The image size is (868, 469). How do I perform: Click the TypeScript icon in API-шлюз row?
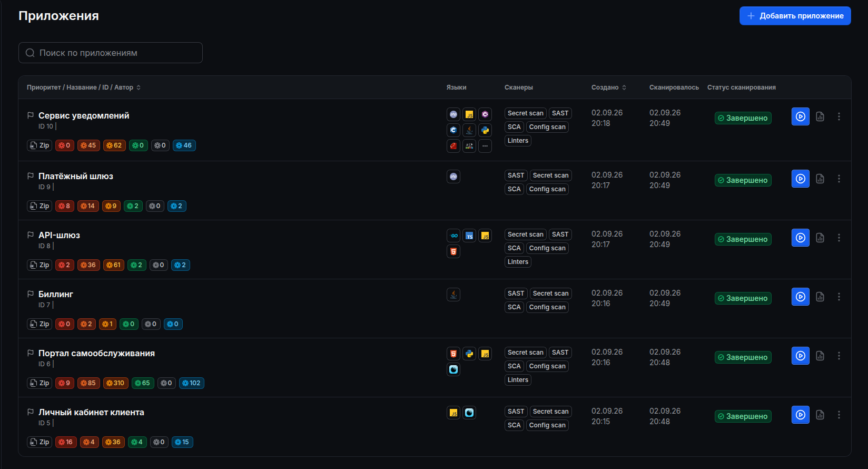pyautogui.click(x=469, y=236)
